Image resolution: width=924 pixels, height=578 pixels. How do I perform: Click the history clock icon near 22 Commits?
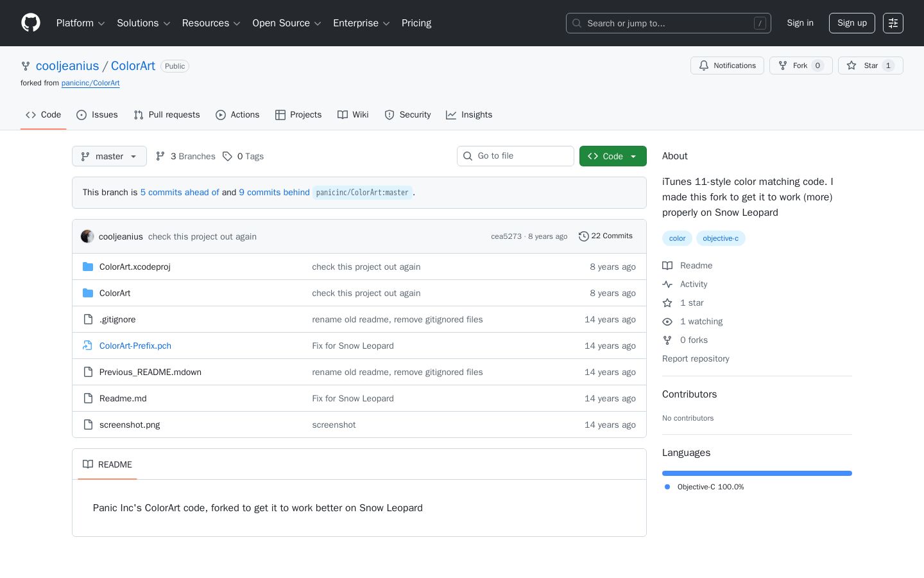coord(584,236)
